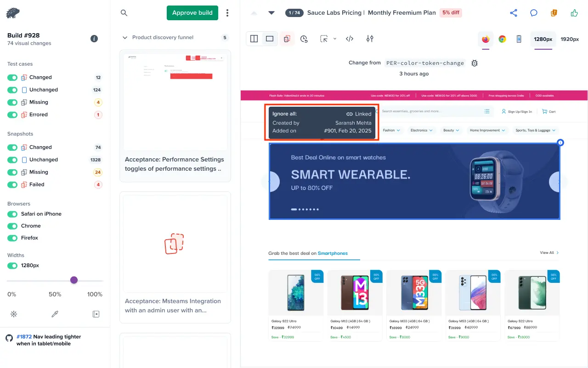The image size is (588, 368).
Task: Click the build info icon
Action: point(94,39)
